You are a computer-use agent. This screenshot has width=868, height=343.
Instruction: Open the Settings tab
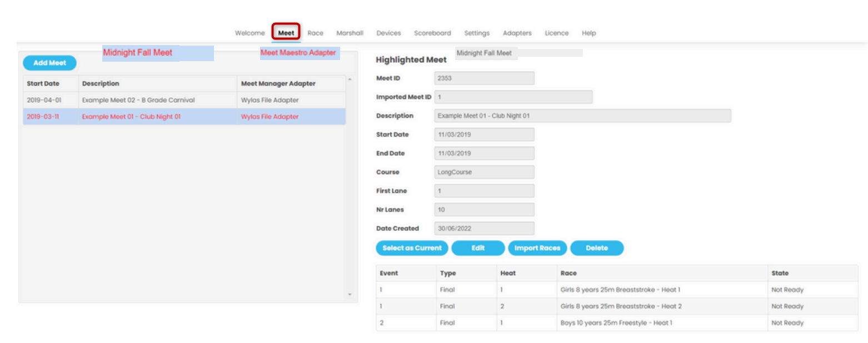(x=477, y=33)
